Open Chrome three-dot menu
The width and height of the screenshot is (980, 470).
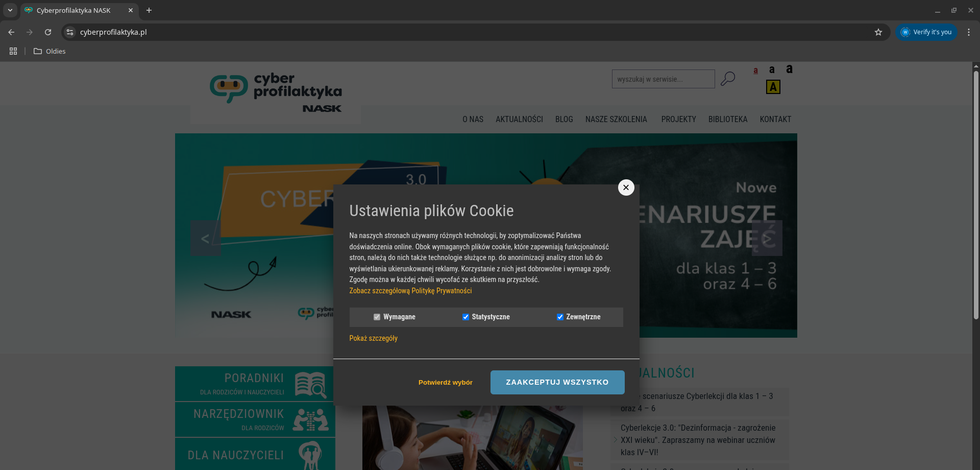pyautogui.click(x=968, y=32)
